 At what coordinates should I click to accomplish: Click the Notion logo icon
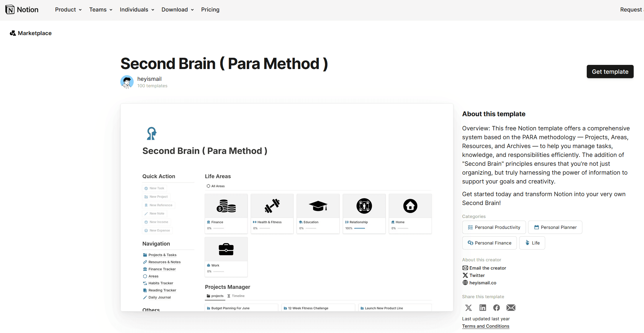[x=10, y=10]
